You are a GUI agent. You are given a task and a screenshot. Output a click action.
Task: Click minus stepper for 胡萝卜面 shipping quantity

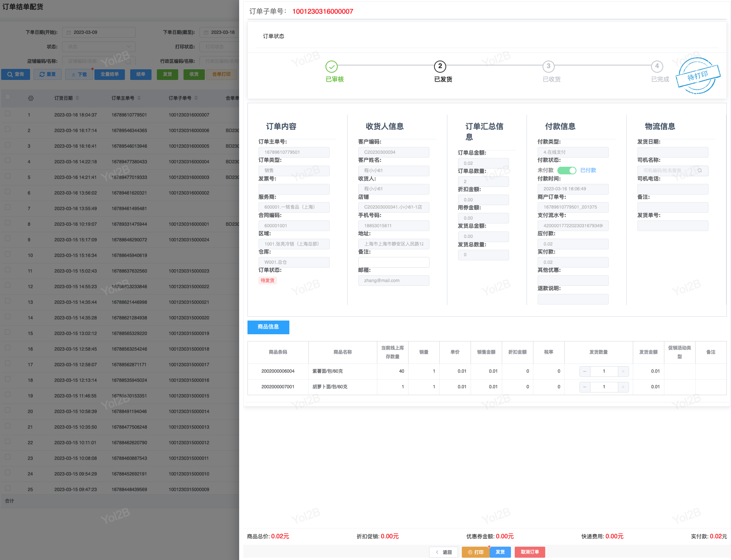[585, 387]
